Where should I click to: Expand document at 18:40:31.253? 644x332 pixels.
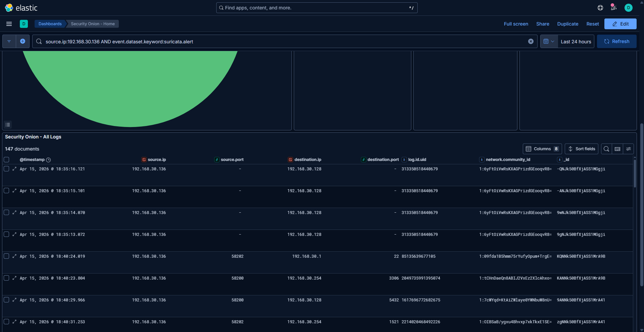(x=14, y=322)
